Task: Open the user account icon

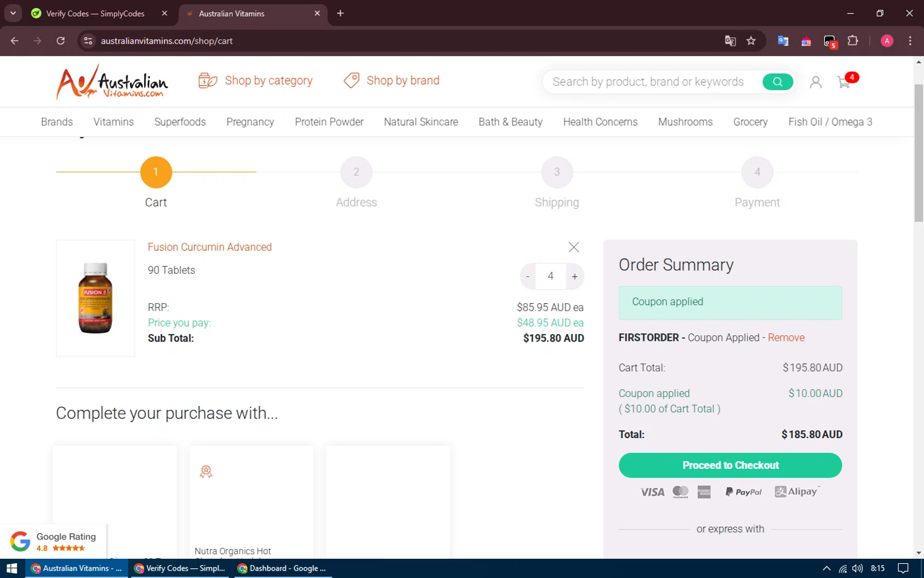Action: coord(816,82)
